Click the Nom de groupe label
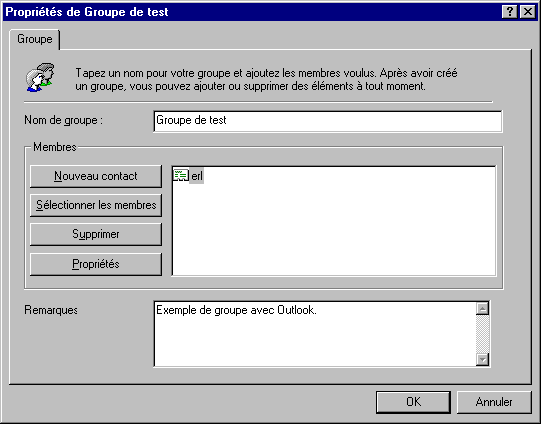 tap(63, 120)
